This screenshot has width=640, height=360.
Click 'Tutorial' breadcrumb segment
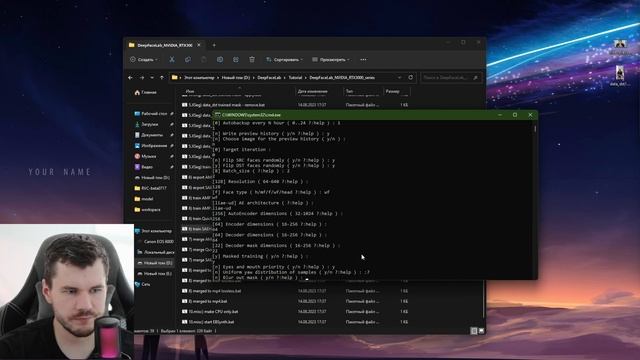click(x=296, y=78)
